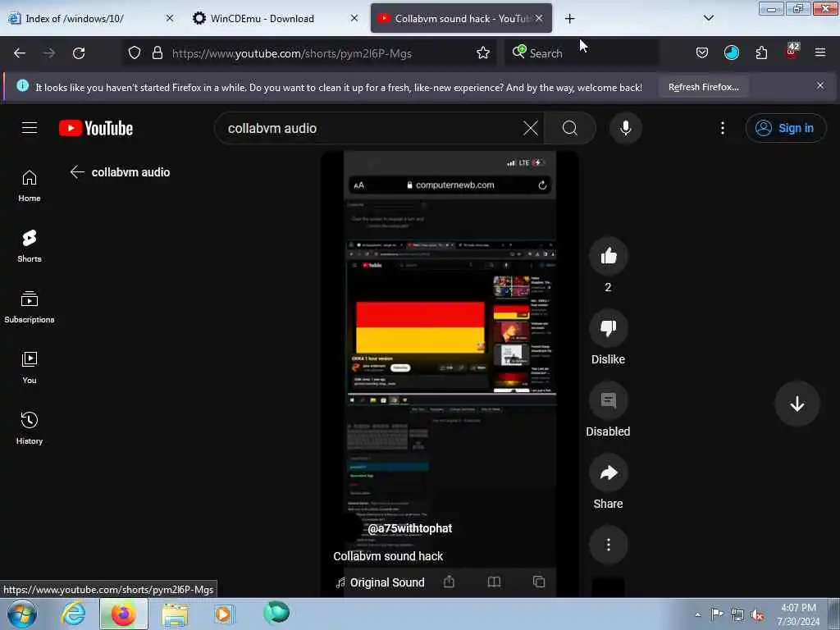The width and height of the screenshot is (840, 630).
Task: Open the YouTube guide hamburger menu
Action: [30, 128]
